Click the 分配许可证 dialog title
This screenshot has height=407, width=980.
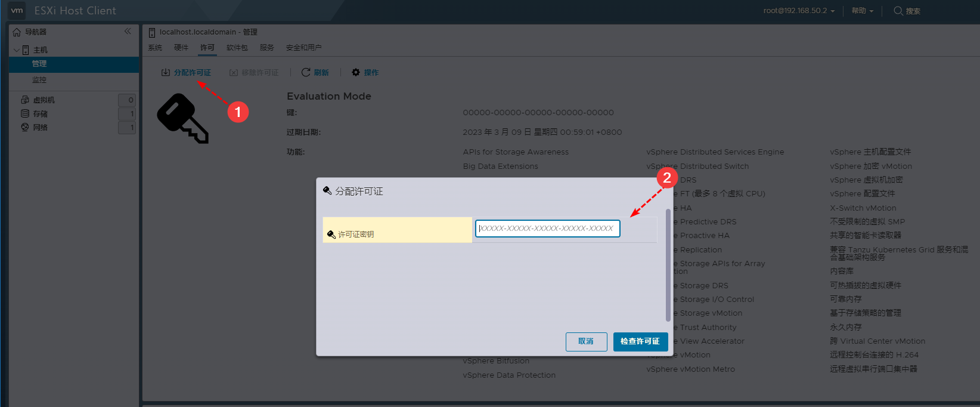pos(359,192)
